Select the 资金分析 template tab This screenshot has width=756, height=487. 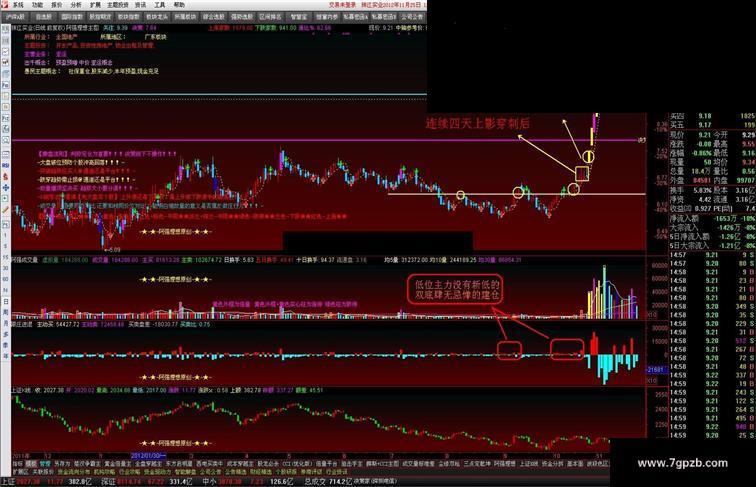(x=553, y=463)
